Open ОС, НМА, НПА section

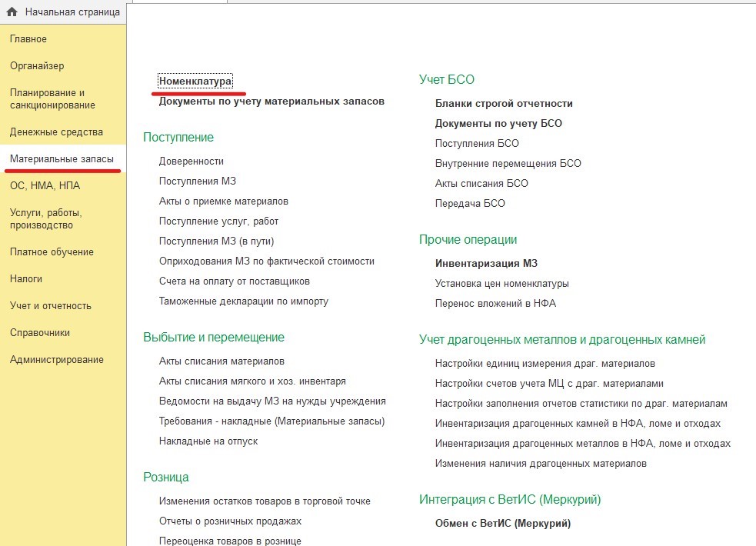coord(45,186)
